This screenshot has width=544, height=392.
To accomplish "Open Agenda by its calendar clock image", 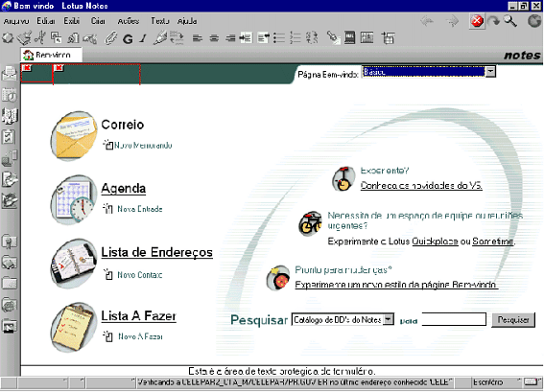I will click(x=74, y=199).
